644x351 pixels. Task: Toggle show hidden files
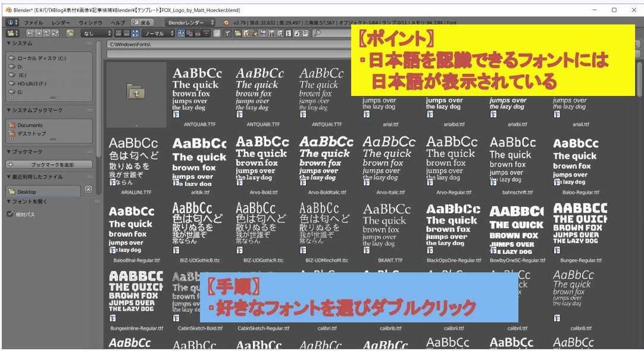(x=217, y=33)
